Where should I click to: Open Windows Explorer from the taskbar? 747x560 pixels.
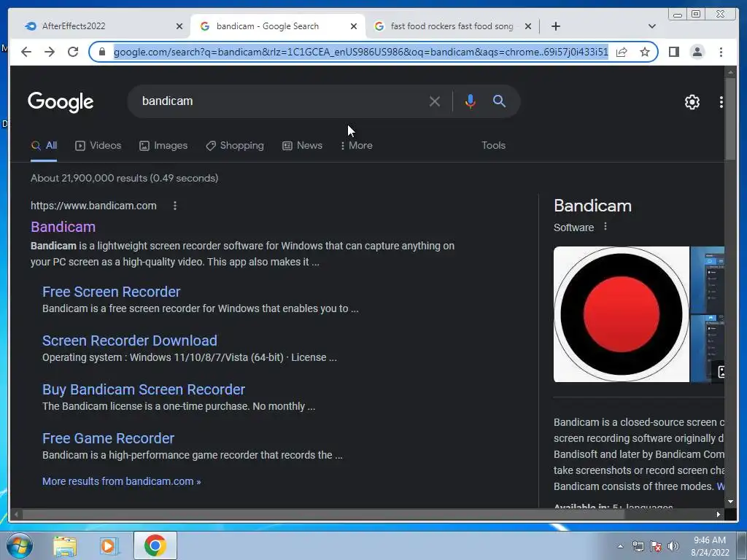[x=65, y=545]
